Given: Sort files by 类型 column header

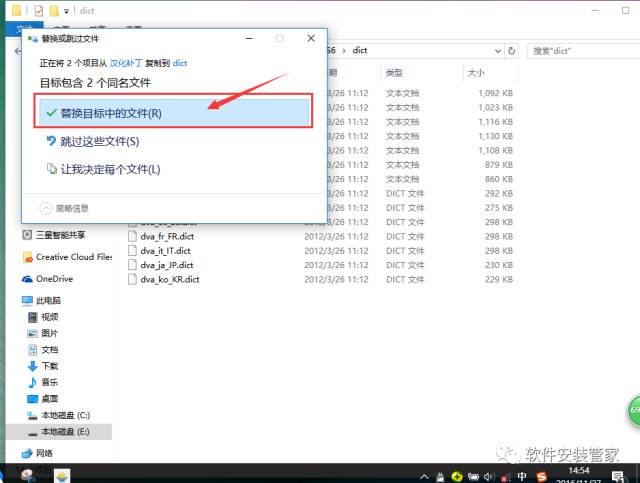Looking at the screenshot, I should pyautogui.click(x=394, y=73).
